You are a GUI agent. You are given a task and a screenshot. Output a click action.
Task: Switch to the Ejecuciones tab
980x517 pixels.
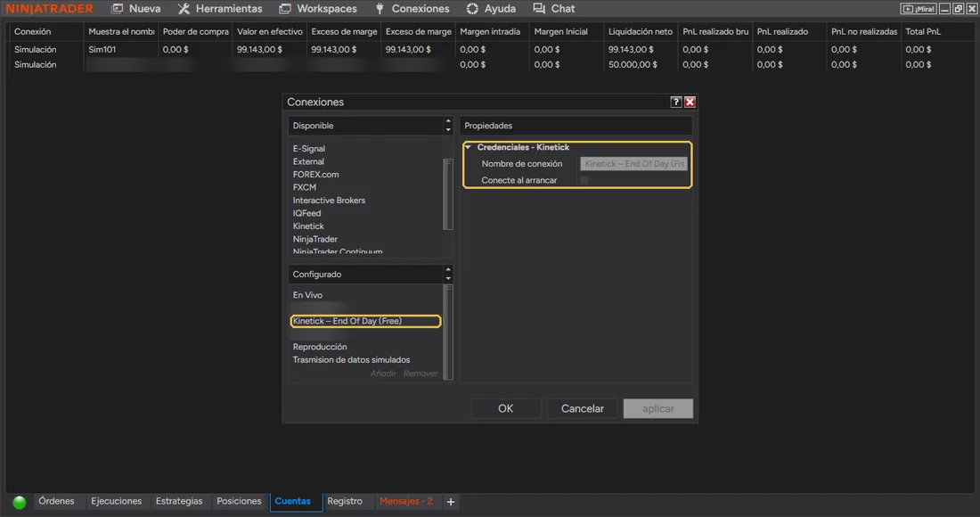point(116,501)
